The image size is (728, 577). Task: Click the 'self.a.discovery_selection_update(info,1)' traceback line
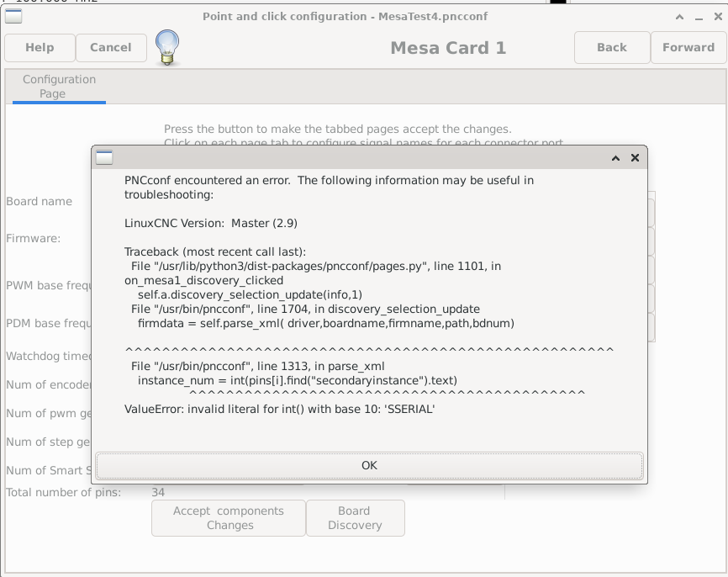pyautogui.click(x=250, y=295)
